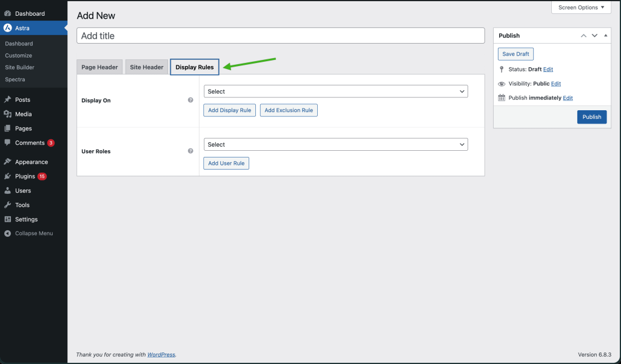The image size is (621, 364).
Task: Click help icon beside User Roles
Action: [x=190, y=151]
